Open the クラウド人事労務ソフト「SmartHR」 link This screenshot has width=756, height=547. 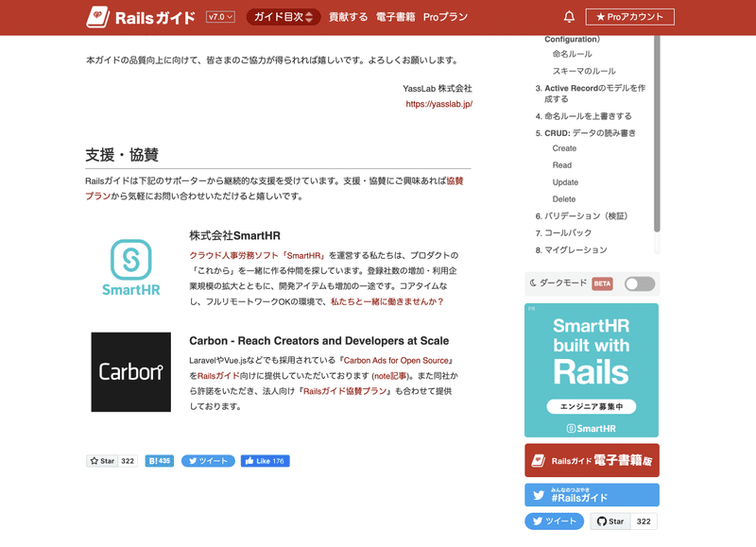point(257,255)
